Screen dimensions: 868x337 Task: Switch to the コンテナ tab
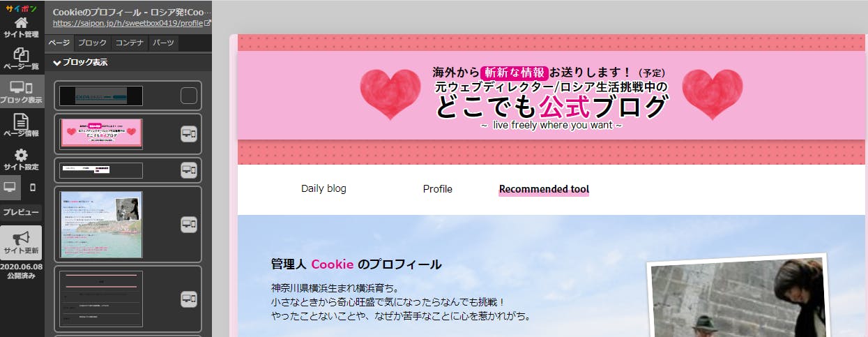click(129, 43)
